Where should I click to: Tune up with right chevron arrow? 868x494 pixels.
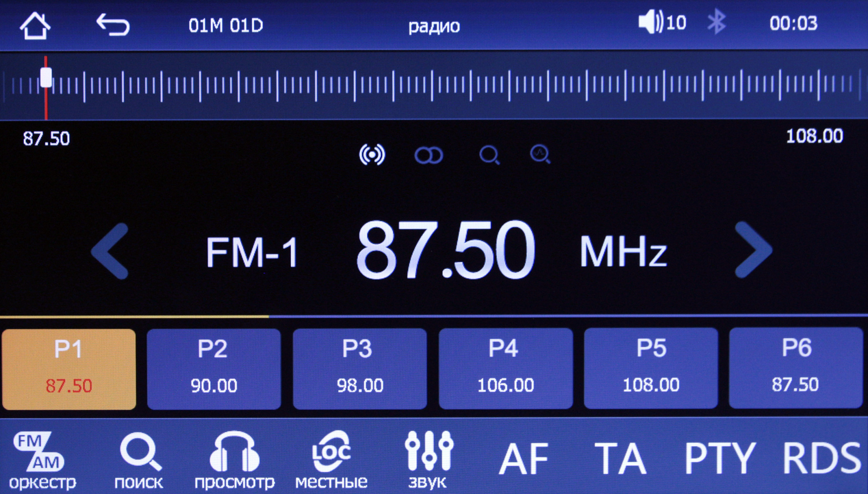point(754,250)
